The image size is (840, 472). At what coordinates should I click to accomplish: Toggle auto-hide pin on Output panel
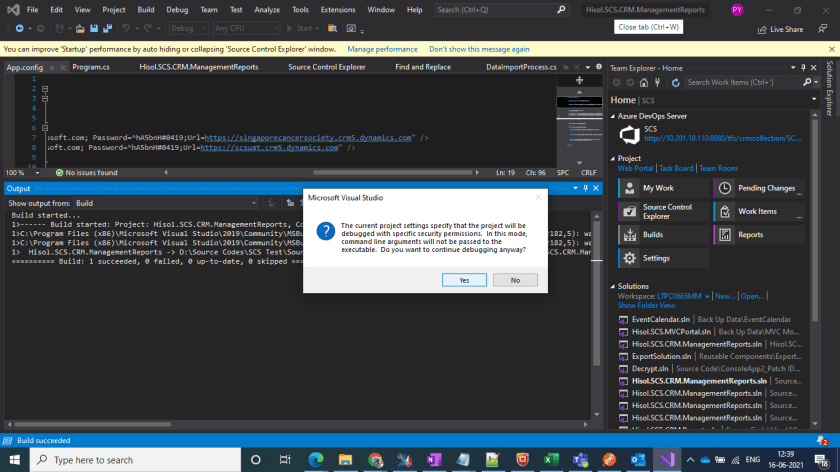click(x=586, y=188)
